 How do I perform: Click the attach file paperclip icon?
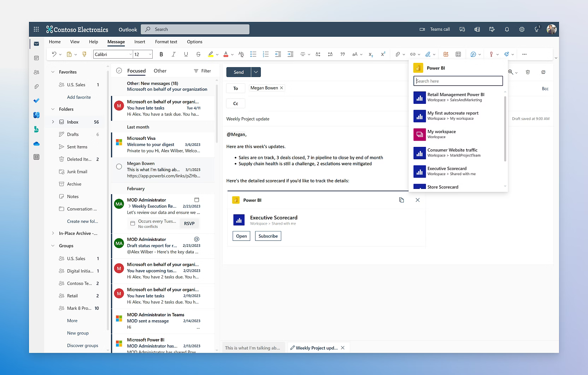tap(398, 54)
